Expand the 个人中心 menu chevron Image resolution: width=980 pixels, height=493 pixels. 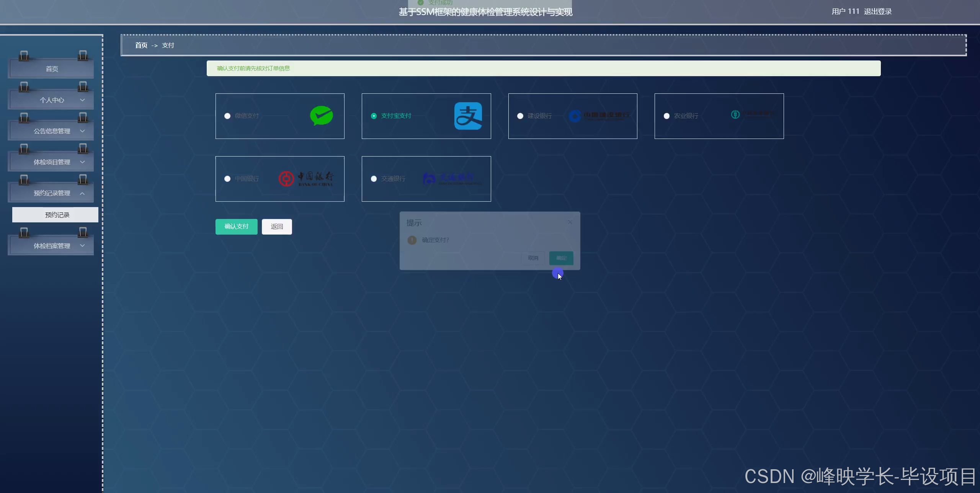pyautogui.click(x=82, y=100)
